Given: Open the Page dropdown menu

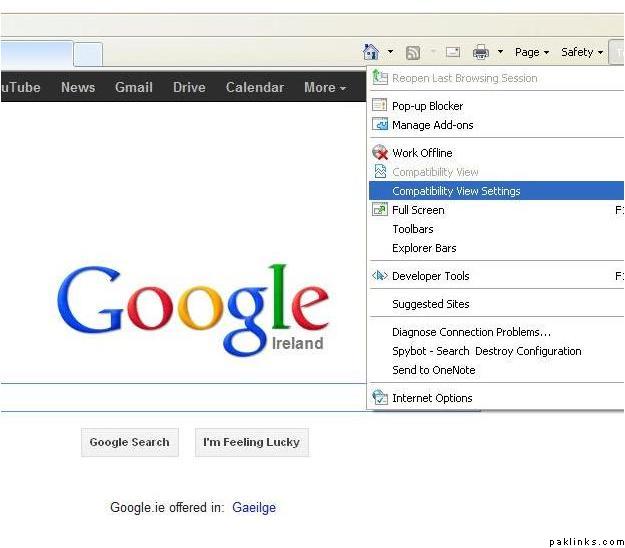Looking at the screenshot, I should click(x=531, y=52).
